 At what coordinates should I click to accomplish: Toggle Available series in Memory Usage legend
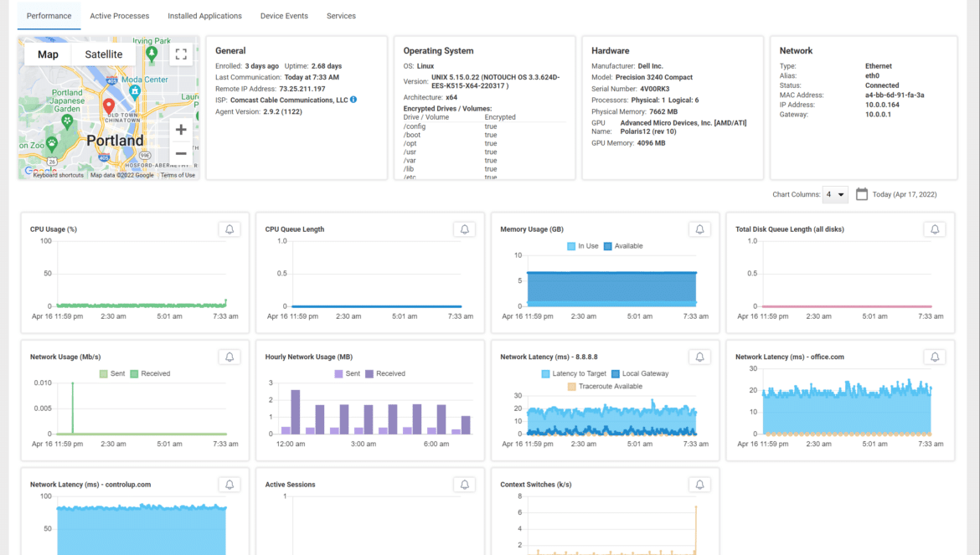pos(623,246)
